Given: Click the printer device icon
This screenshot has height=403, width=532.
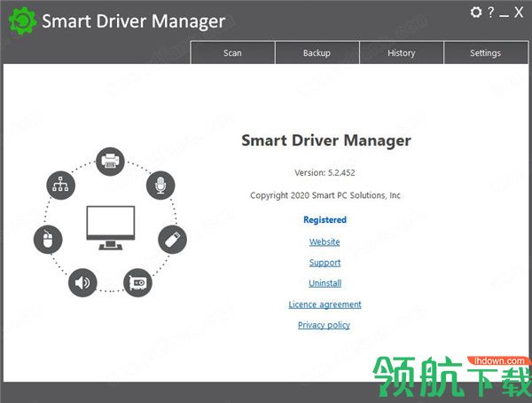Looking at the screenshot, I should click(x=110, y=162).
